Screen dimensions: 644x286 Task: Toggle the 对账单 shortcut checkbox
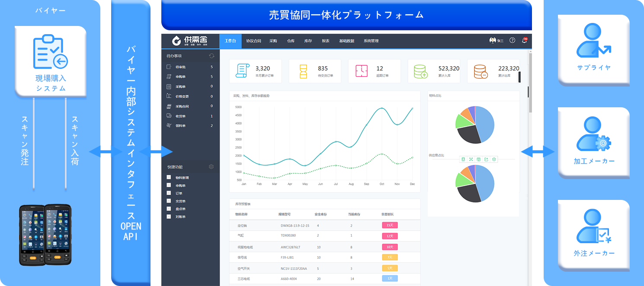coord(169,216)
